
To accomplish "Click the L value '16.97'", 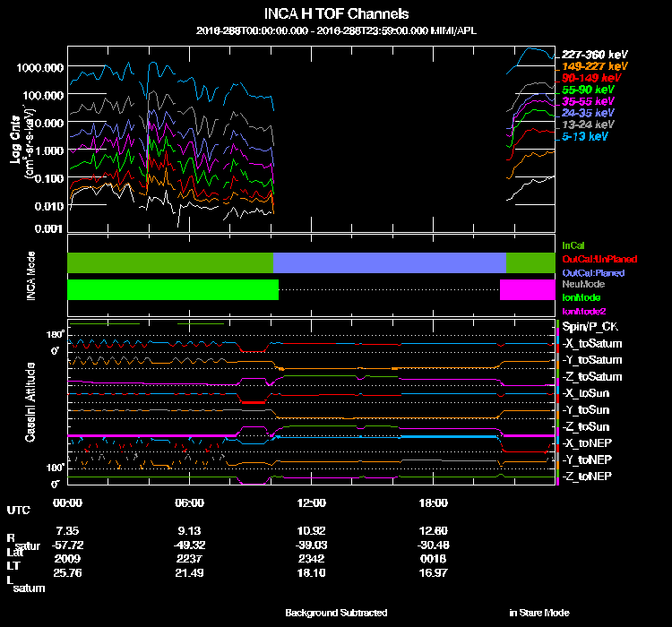I will (434, 573).
